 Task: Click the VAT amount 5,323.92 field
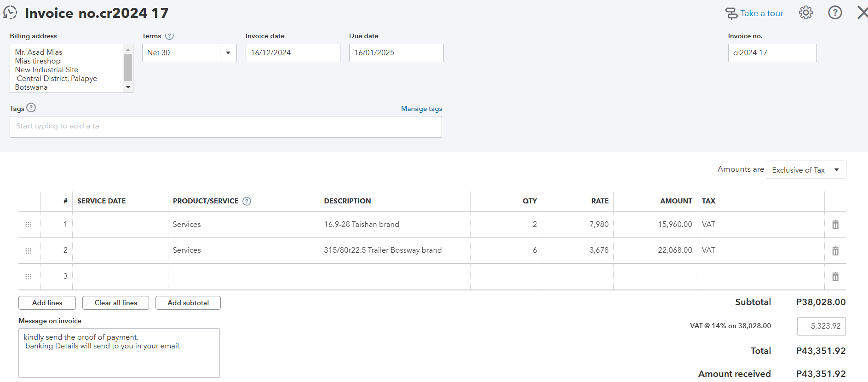pos(822,326)
